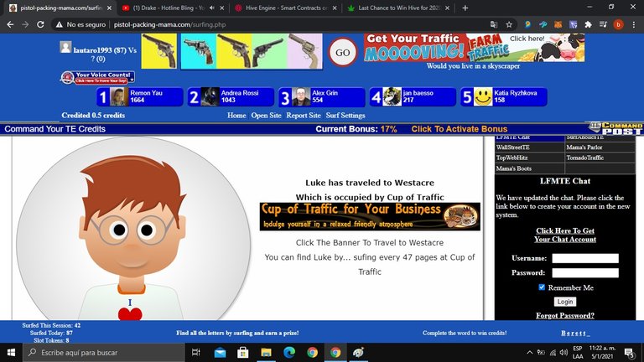Open Alex Grin rank 3 card
Screen dimensions: 644x362
click(x=322, y=97)
